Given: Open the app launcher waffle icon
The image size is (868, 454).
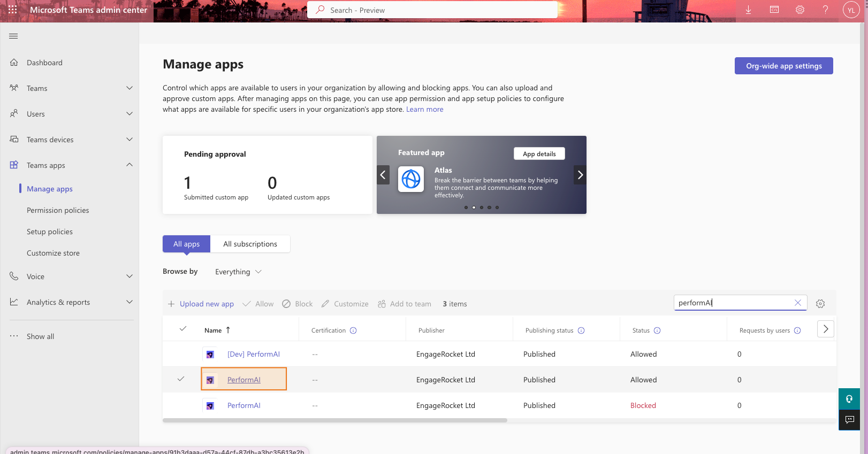Looking at the screenshot, I should 13,10.
